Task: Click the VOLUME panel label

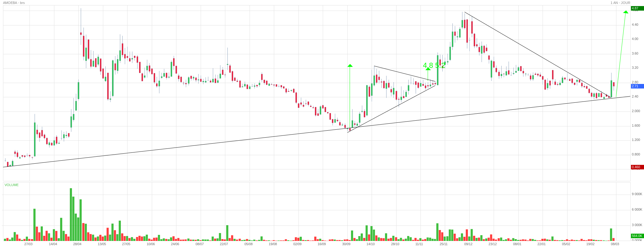Action: 12,185
